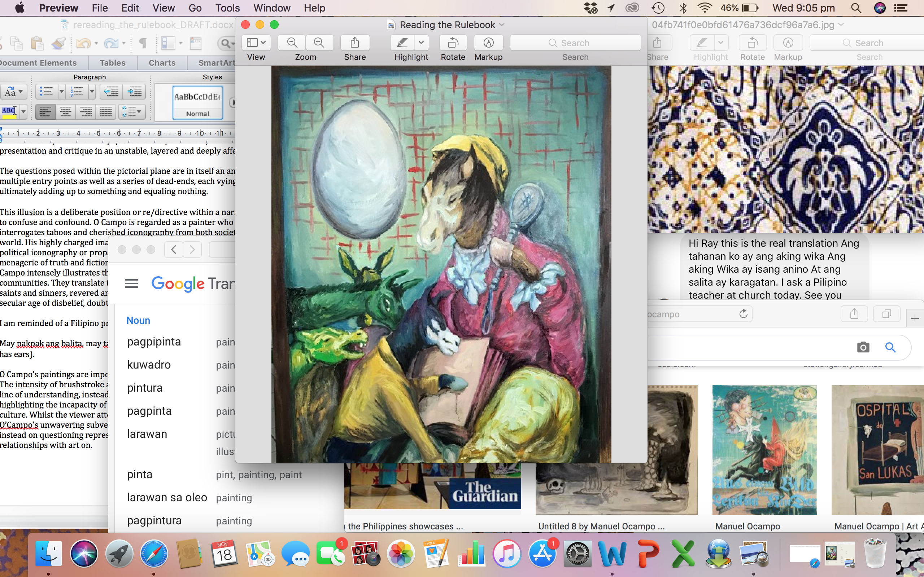Click the Preview Search input field

click(575, 43)
